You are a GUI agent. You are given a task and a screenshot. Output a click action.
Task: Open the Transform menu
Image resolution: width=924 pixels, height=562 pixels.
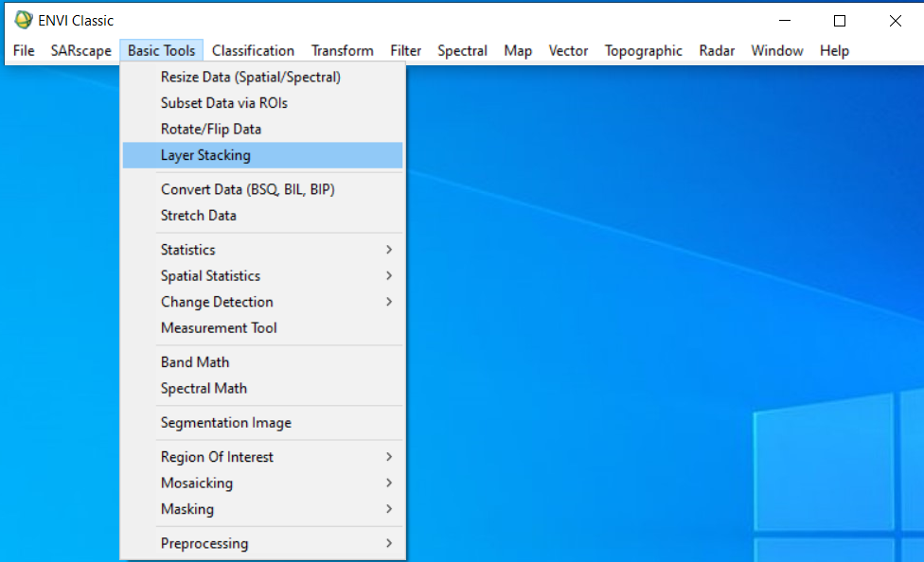tap(343, 51)
